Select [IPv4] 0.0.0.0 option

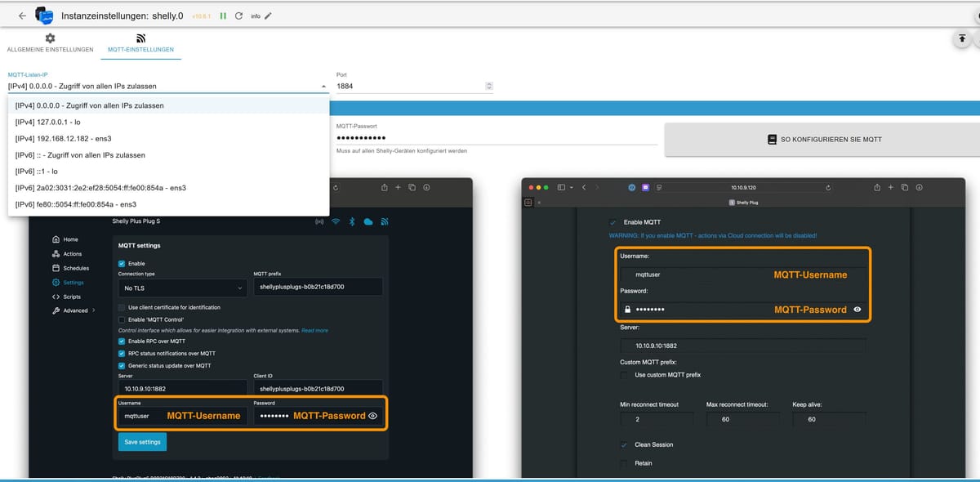[168, 105]
